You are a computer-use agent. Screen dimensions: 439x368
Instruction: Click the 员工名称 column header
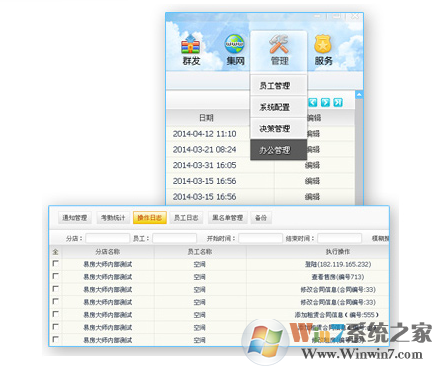point(199,252)
